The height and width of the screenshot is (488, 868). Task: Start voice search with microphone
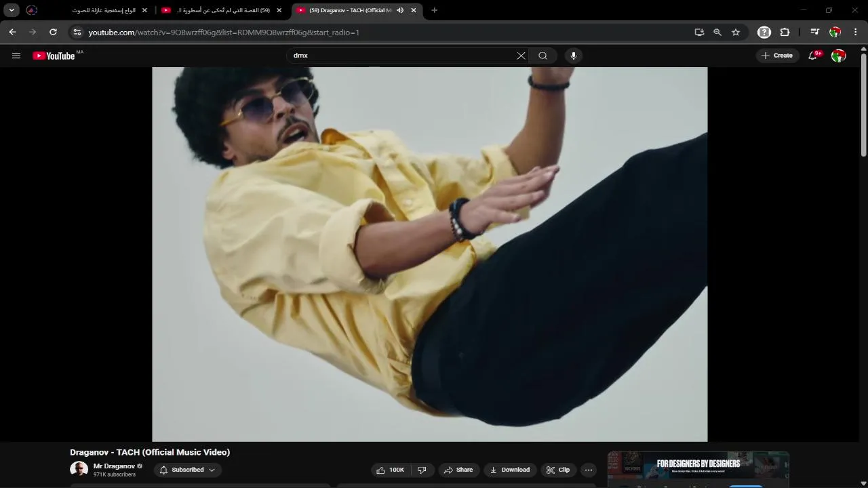[x=574, y=56]
